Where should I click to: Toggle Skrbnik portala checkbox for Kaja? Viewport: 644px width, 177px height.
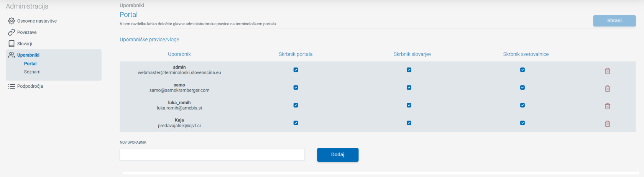pos(296,123)
